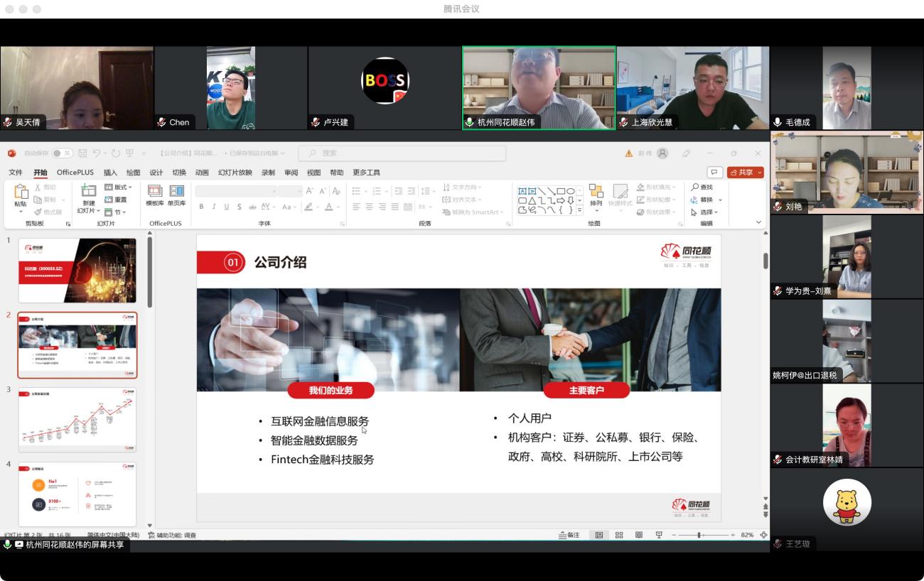The image size is (924, 581).
Task: Select slide 4 thumbnail in panel
Action: [77, 494]
